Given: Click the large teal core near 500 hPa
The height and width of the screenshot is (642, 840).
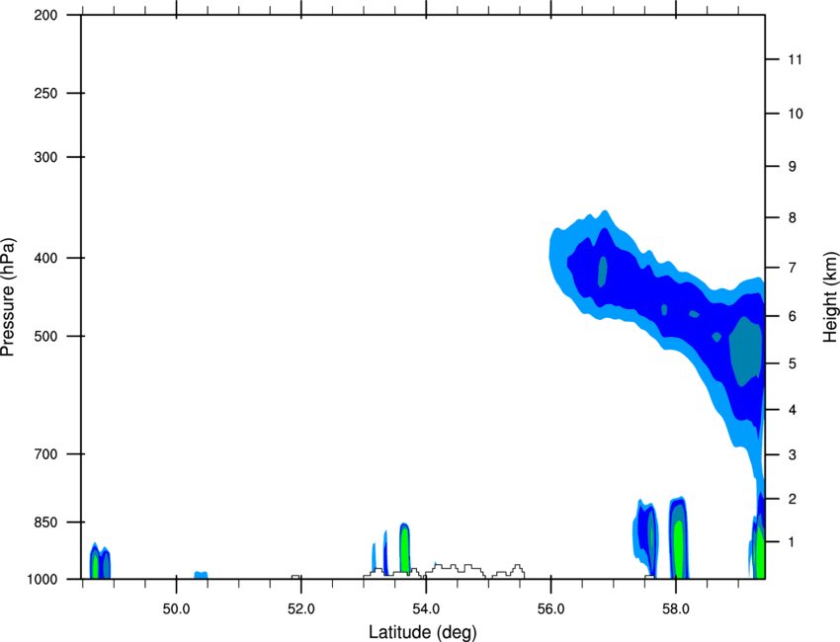Looking at the screenshot, I should pyautogui.click(x=746, y=351).
